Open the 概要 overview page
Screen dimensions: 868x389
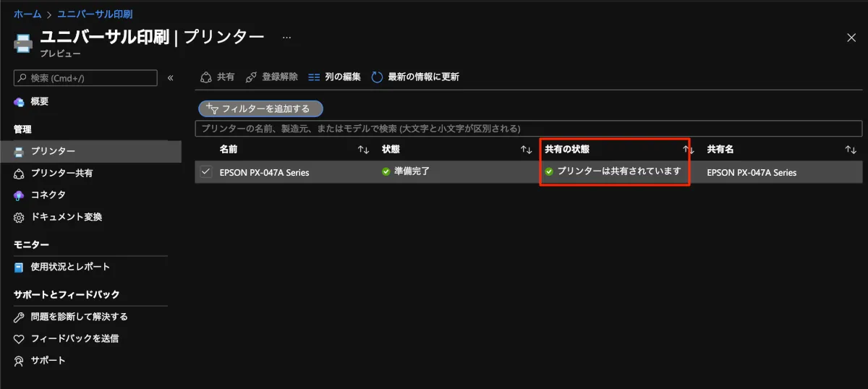tap(40, 102)
